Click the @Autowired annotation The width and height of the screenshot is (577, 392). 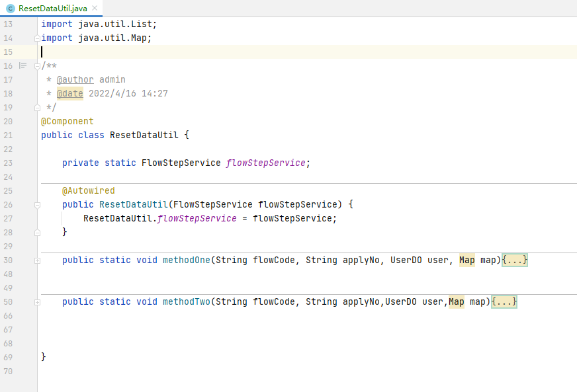(88, 191)
